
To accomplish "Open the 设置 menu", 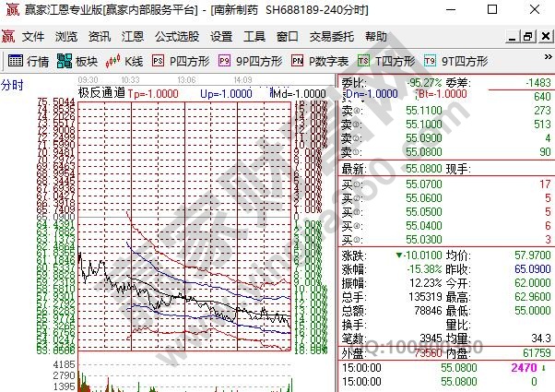I will [x=221, y=37].
